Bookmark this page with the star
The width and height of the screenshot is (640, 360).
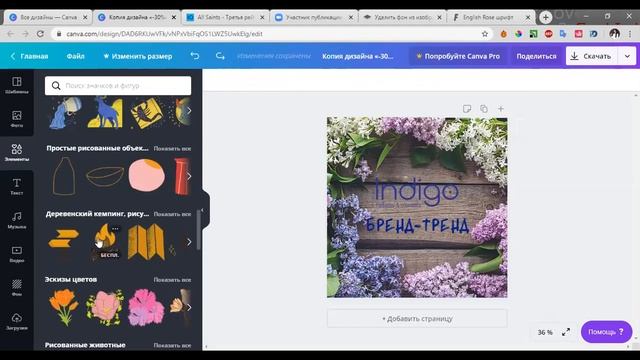[x=484, y=34]
